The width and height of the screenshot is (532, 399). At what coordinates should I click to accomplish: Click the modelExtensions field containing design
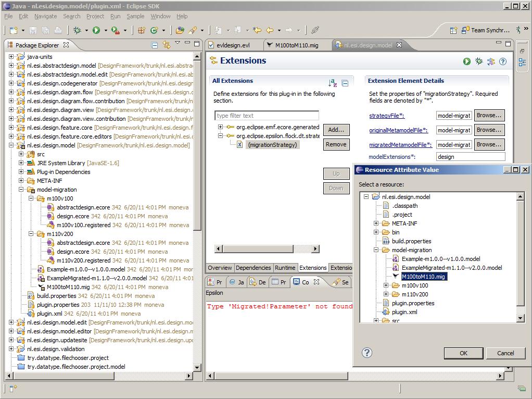(471, 157)
